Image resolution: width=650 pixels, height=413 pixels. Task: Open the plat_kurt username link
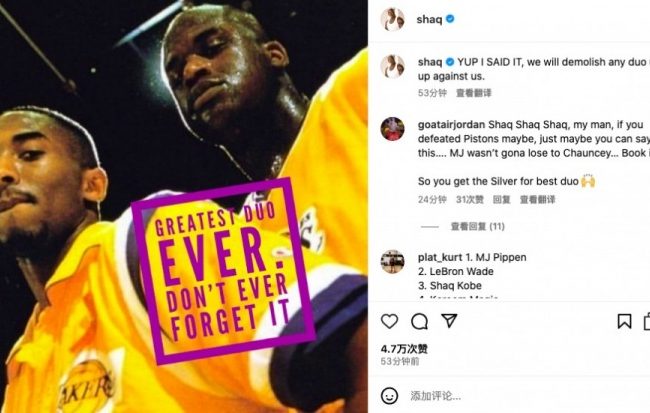click(440, 258)
